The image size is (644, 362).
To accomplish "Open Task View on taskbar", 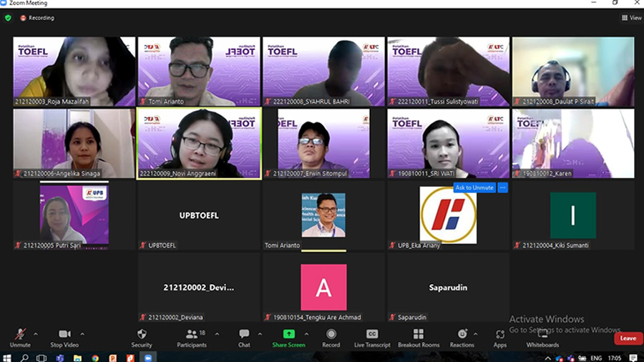I will pyautogui.click(x=41, y=358).
